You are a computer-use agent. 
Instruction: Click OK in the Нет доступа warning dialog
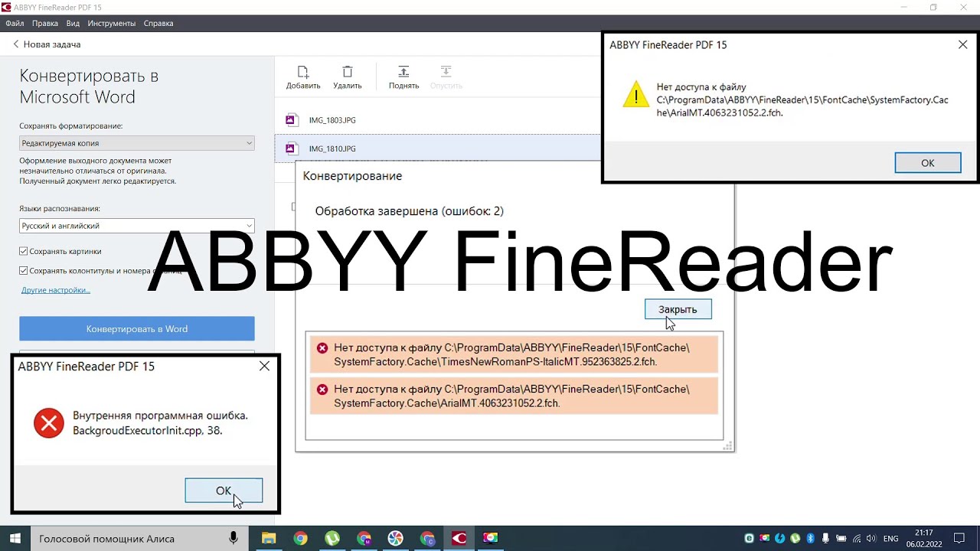(928, 163)
